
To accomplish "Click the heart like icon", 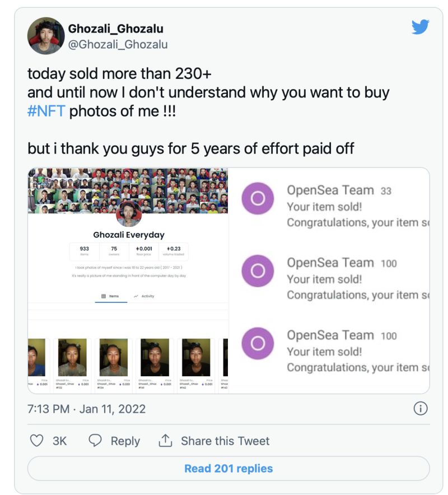I will click(37, 441).
